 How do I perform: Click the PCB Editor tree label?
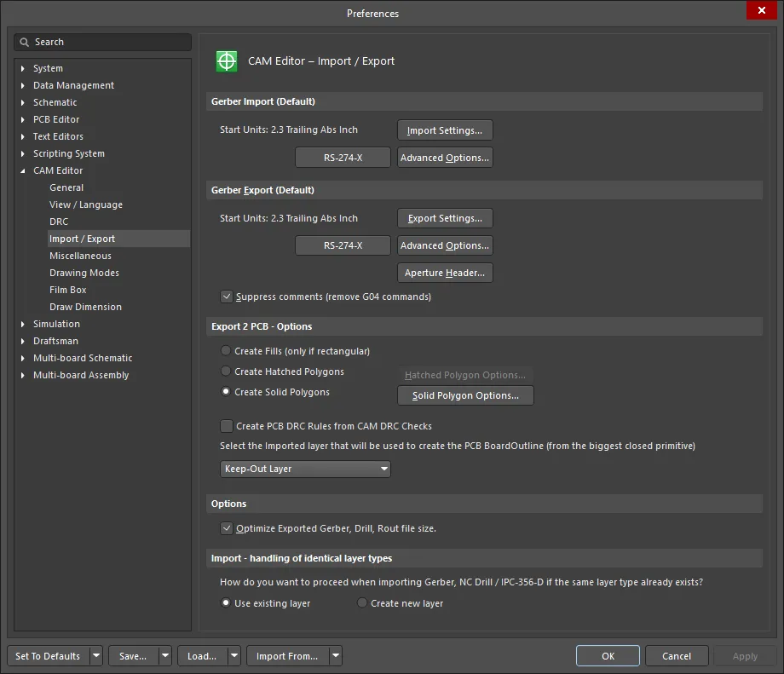[56, 119]
